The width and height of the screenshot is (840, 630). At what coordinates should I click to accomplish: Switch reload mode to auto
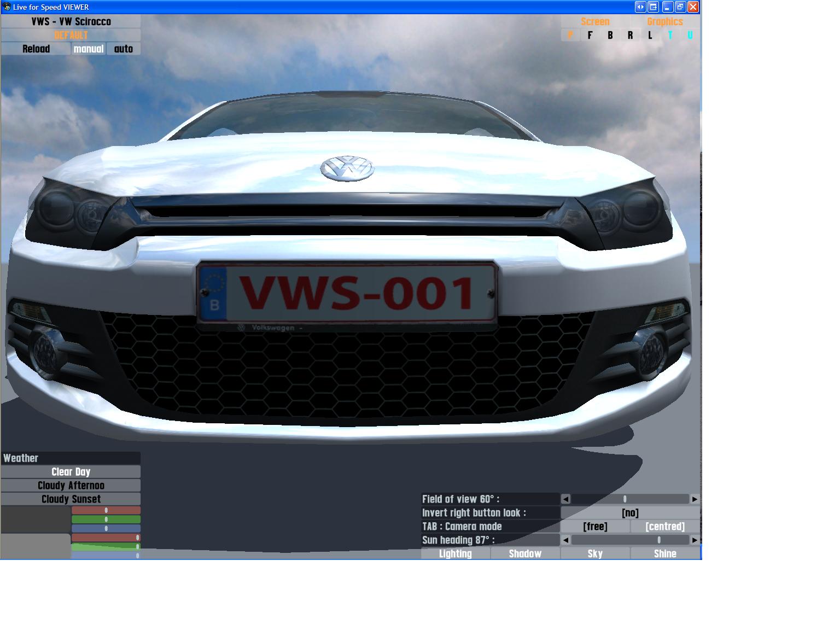pyautogui.click(x=124, y=49)
